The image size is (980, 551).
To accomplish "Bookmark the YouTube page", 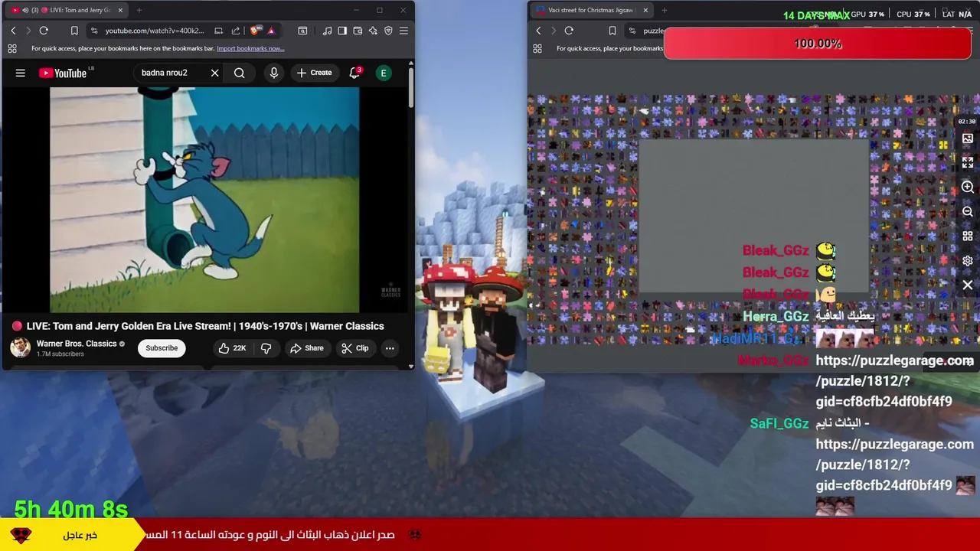I will coord(74,31).
